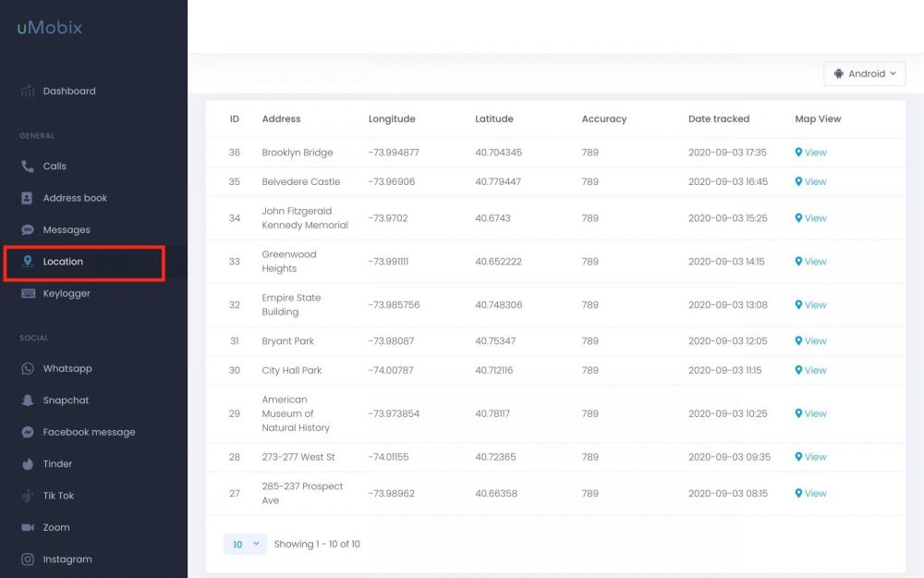Click the Zoom camera icon
This screenshot has height=578, width=924.
[28, 527]
